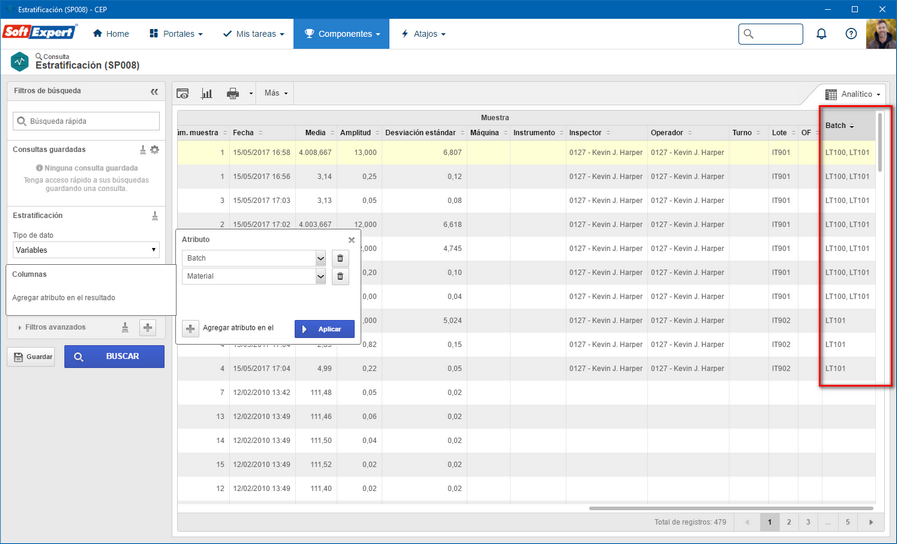Open the Batch attribute combo box

coord(254,258)
